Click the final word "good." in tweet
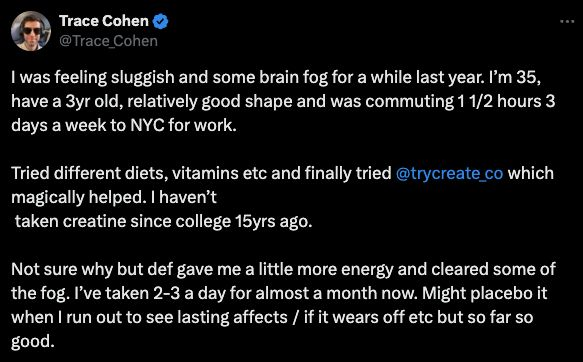Screen dimensions: 583x362 [x=33, y=342]
